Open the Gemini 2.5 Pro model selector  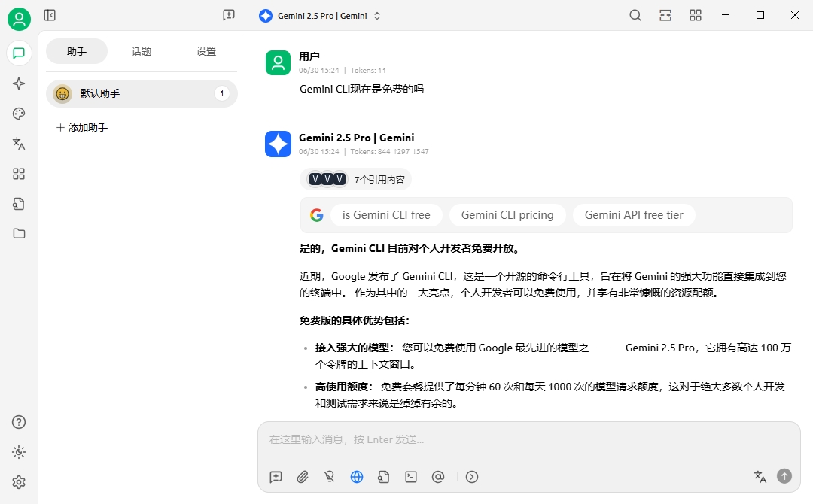320,16
